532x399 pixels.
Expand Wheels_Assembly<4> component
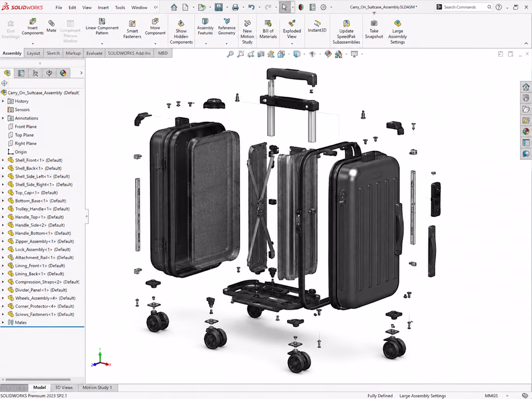(x=3, y=298)
